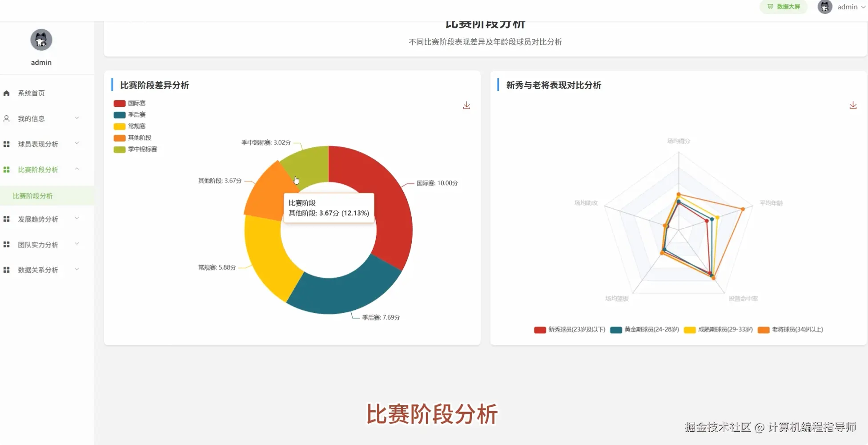Click the orange 平均年龄 radar data point
The width and height of the screenshot is (868, 445).
tap(743, 209)
